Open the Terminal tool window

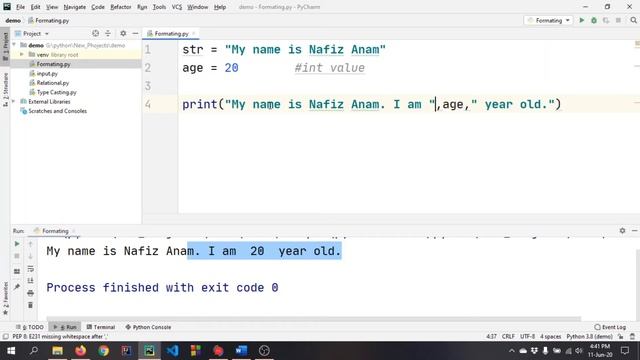[x=101, y=327]
